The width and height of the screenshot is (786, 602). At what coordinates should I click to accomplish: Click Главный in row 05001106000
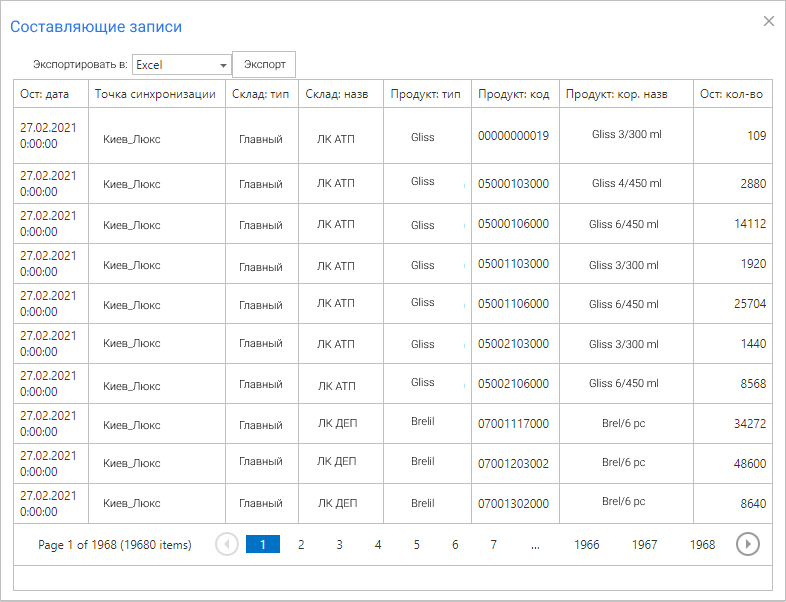pyautogui.click(x=261, y=305)
